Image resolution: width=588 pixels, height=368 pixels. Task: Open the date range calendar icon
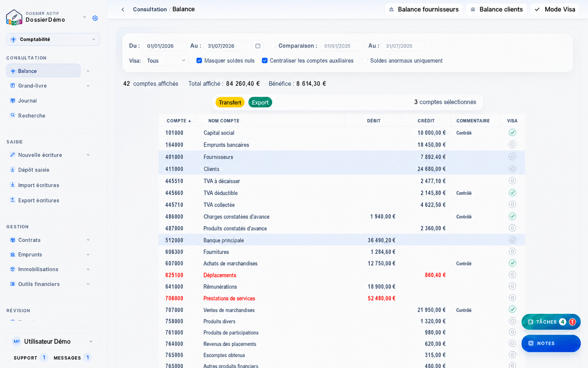tap(258, 46)
